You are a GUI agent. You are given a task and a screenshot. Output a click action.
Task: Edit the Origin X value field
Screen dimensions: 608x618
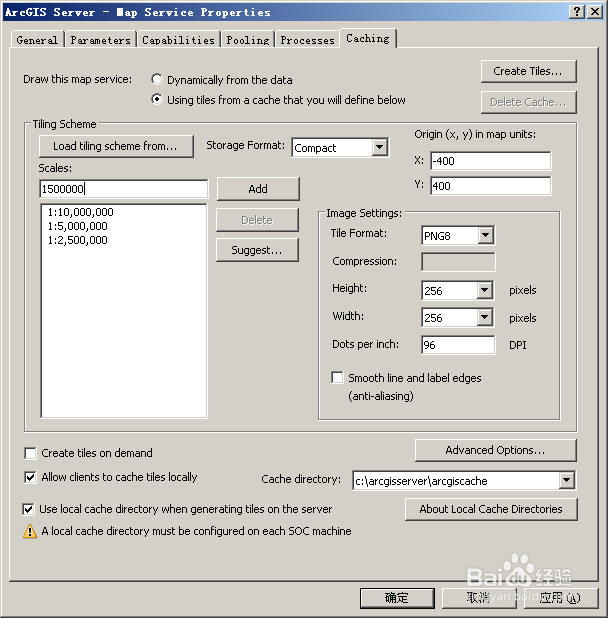(x=491, y=161)
